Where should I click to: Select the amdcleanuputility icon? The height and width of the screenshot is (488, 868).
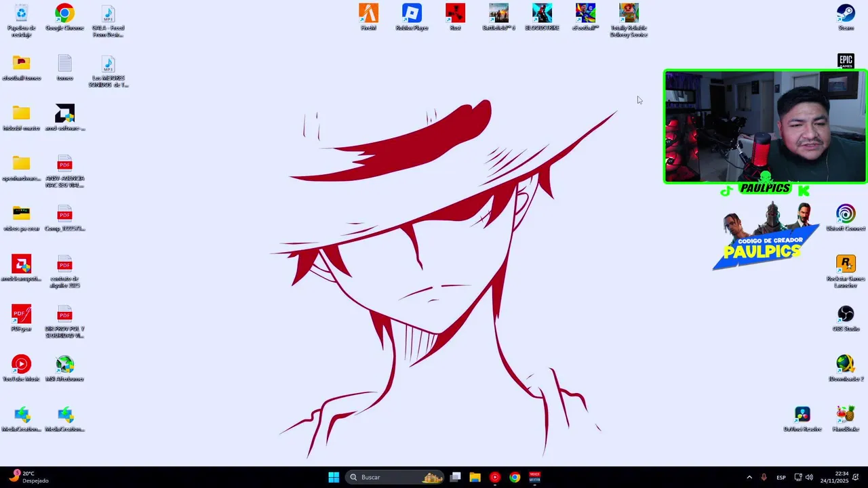21,268
